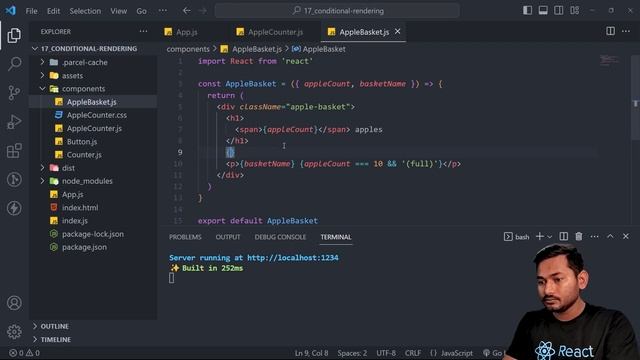Open the Accounts menu icon
Screen dimensions: 640x360
click(14, 303)
